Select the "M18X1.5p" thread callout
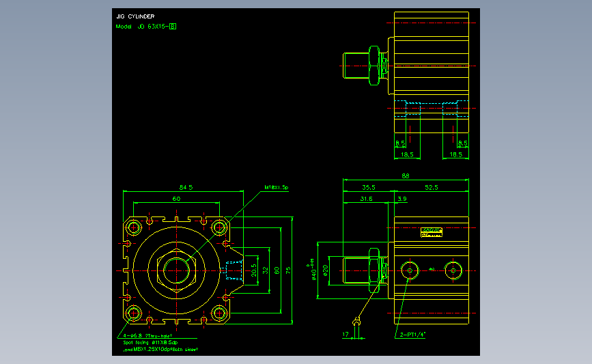The image size is (592, 364). click(x=277, y=187)
